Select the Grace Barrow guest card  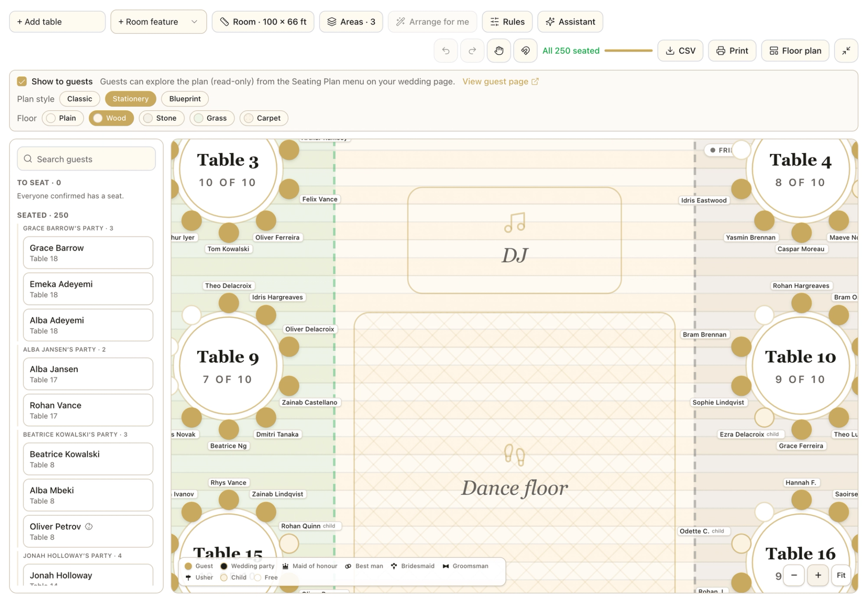point(88,253)
